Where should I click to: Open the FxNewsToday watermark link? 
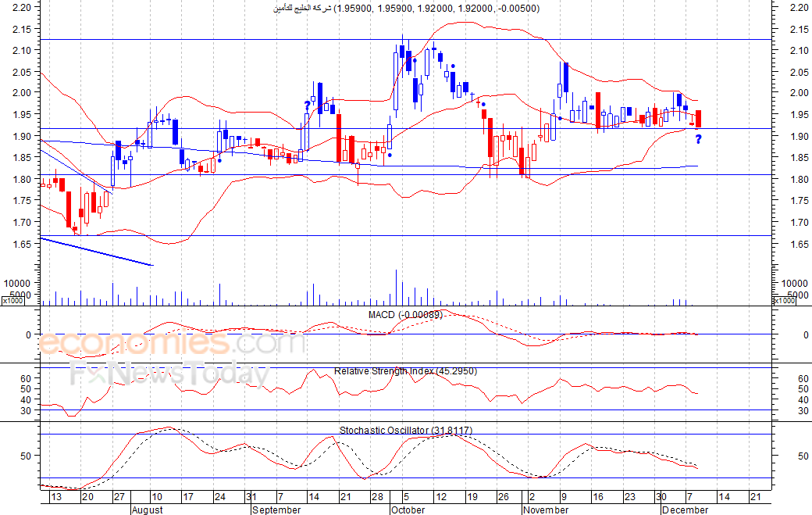point(169,375)
